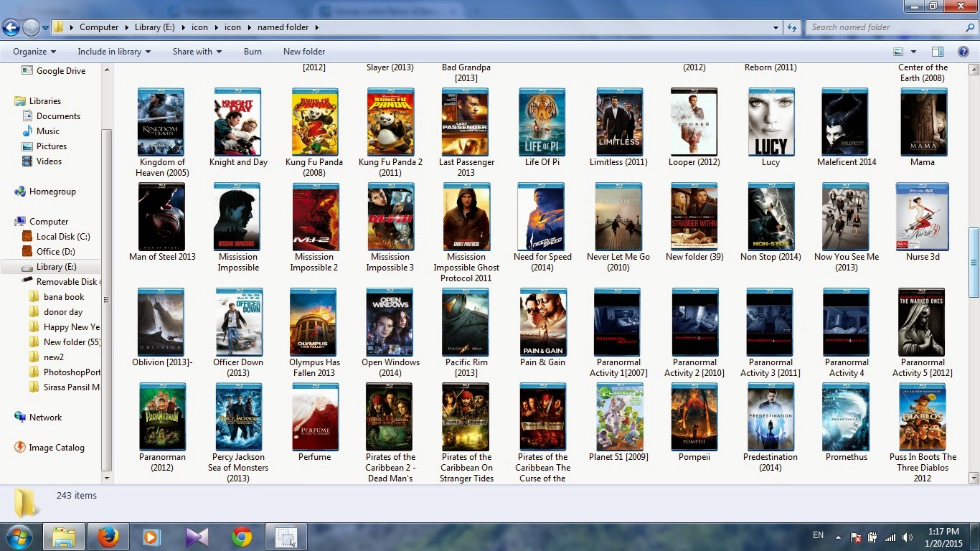Select the Pain & Gain folder icon
The width and height of the screenshot is (980, 551).
click(542, 322)
